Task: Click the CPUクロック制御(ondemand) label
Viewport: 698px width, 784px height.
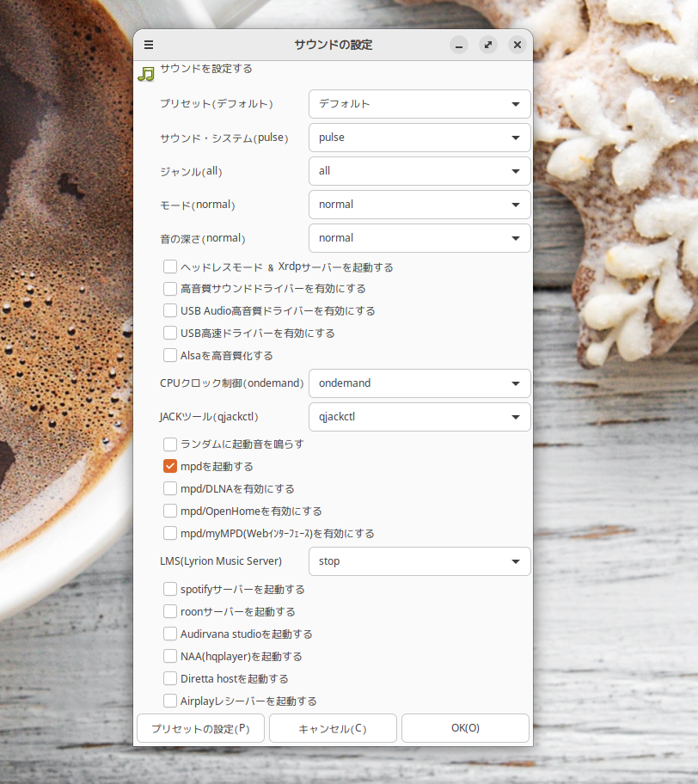Action: click(232, 383)
